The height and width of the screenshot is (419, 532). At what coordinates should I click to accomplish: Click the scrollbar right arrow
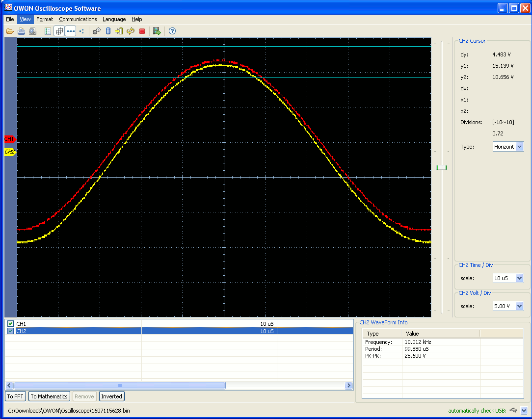coord(348,386)
